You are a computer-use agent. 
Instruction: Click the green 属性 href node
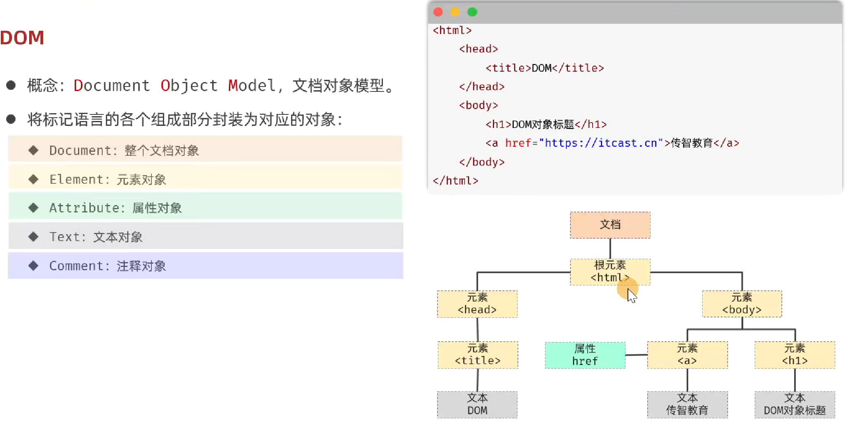pos(585,355)
